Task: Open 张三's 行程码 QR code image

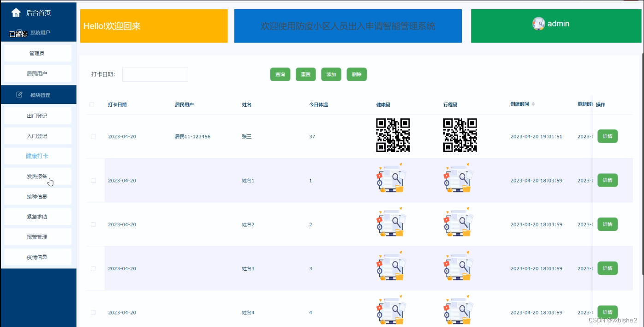Action: click(460, 135)
